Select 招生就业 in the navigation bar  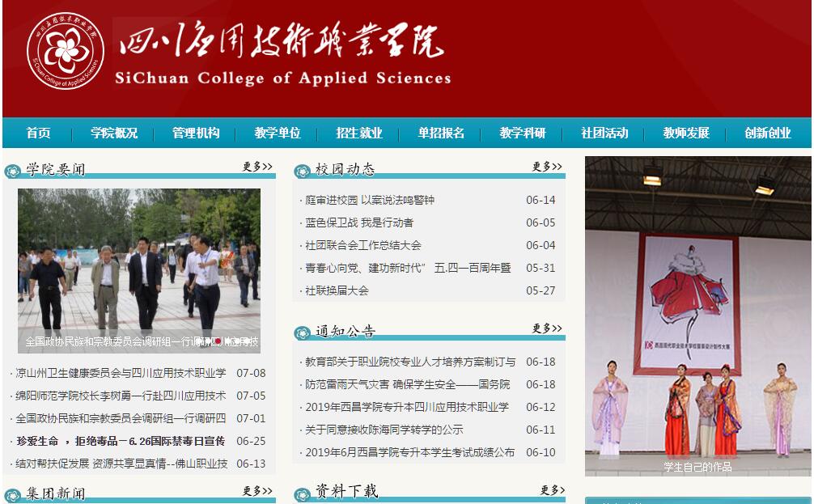(x=359, y=133)
